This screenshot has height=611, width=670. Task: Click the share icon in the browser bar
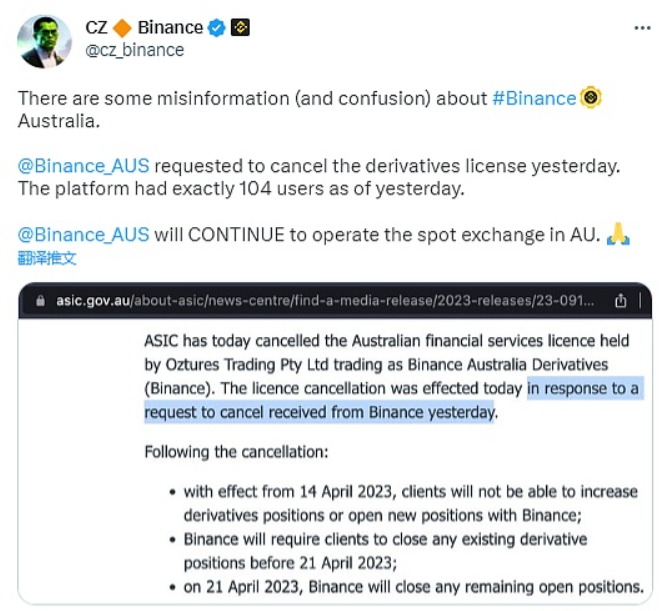click(x=621, y=300)
